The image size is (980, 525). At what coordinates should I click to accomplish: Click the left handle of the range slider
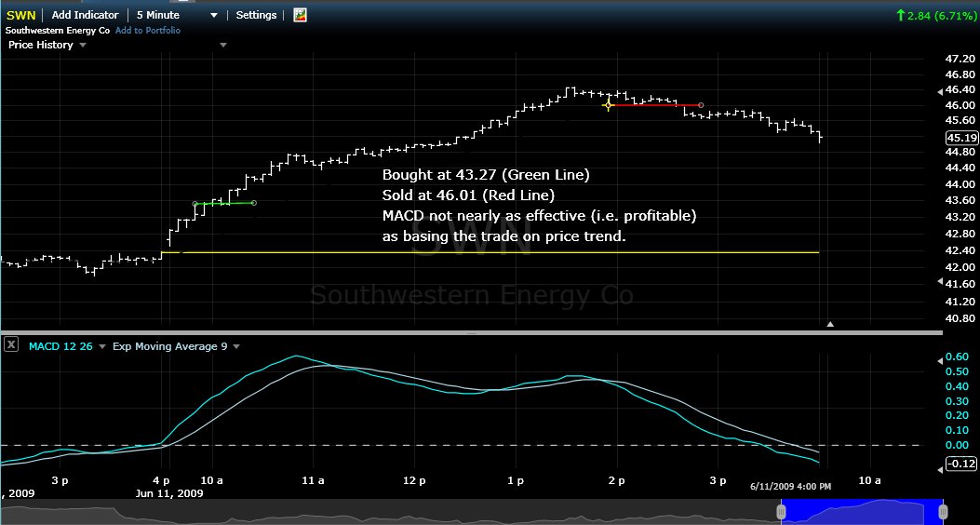(x=781, y=511)
